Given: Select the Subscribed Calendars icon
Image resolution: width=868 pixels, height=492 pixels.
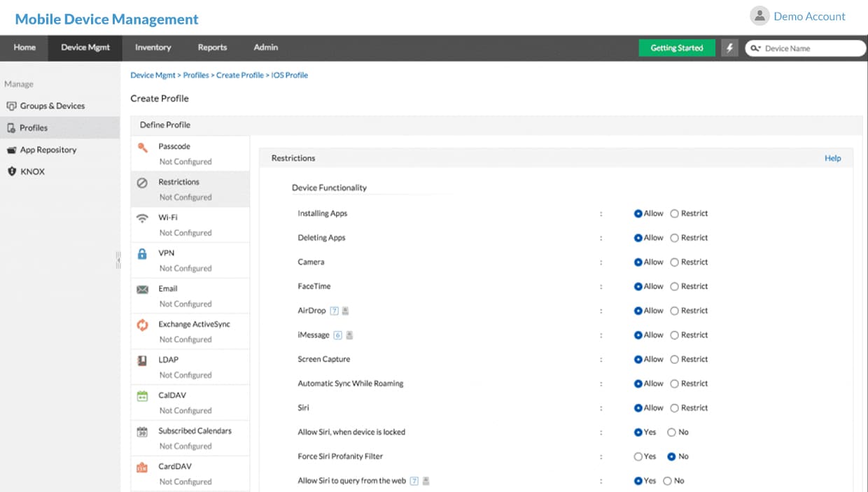Looking at the screenshot, I should pyautogui.click(x=142, y=432).
